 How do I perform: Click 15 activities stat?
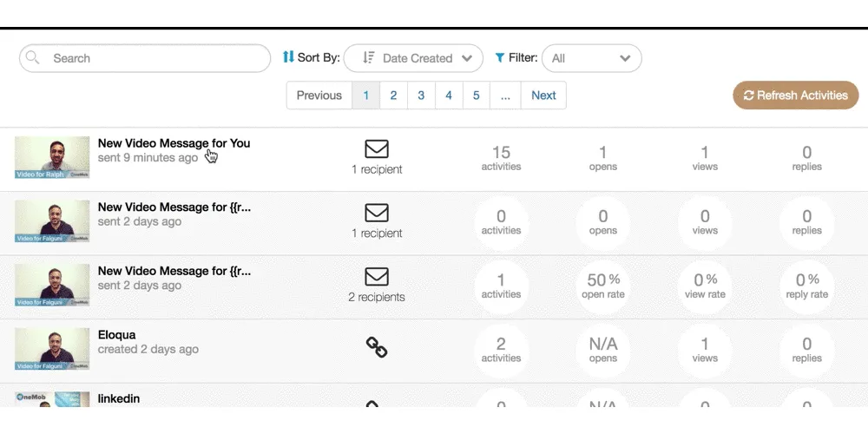click(501, 158)
